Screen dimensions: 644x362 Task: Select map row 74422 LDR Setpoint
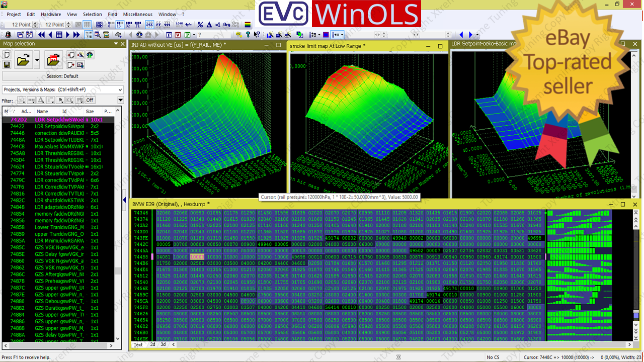click(x=58, y=127)
